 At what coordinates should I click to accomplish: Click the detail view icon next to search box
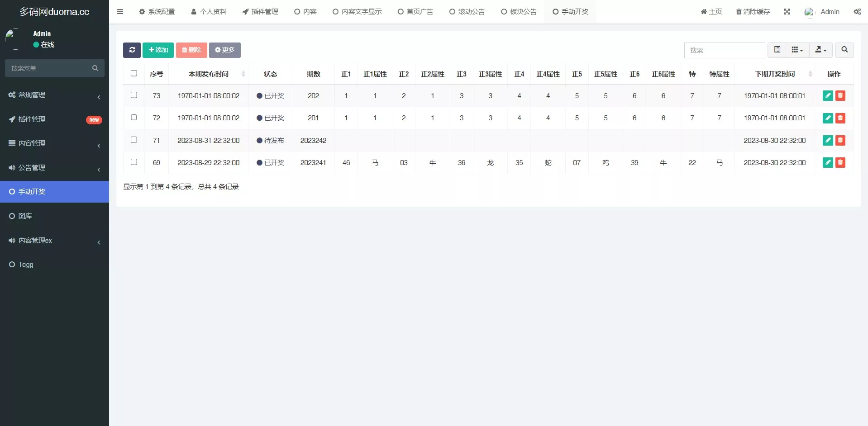tap(777, 50)
